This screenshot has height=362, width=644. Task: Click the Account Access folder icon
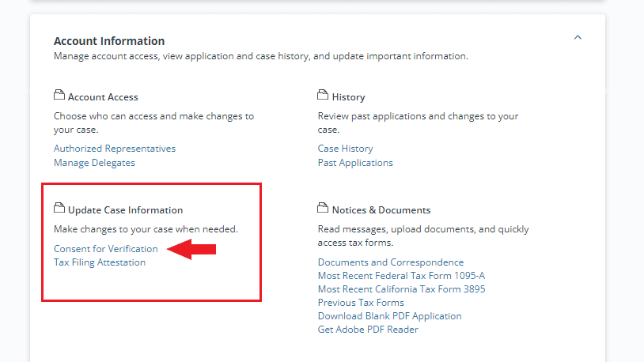[x=59, y=95]
